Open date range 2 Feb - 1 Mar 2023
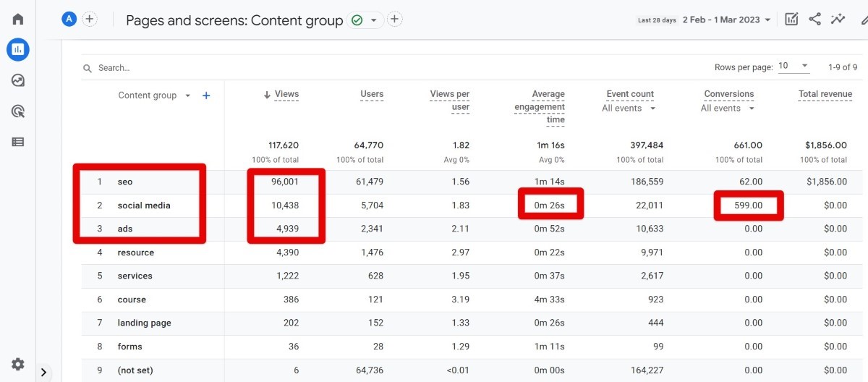The width and height of the screenshot is (868, 382). pos(727,20)
